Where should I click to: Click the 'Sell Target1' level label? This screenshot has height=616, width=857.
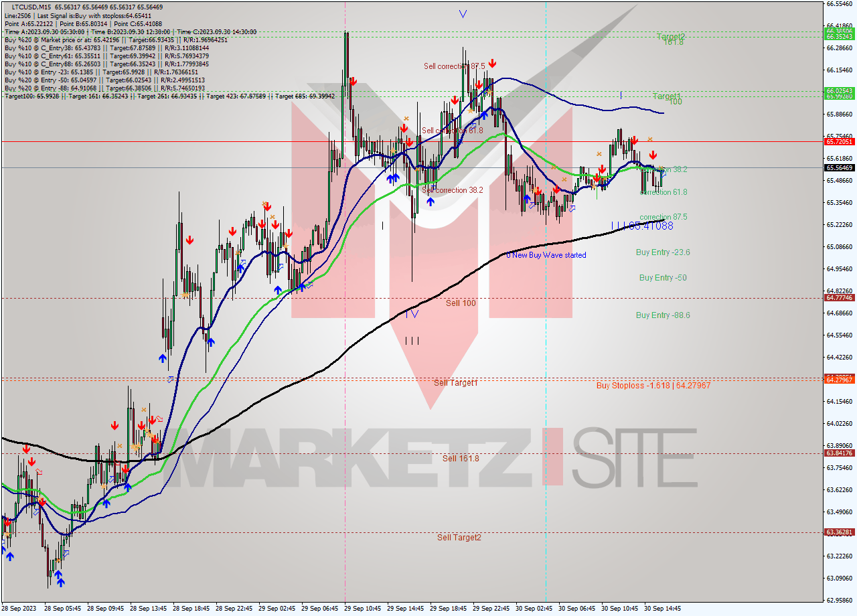point(455,383)
